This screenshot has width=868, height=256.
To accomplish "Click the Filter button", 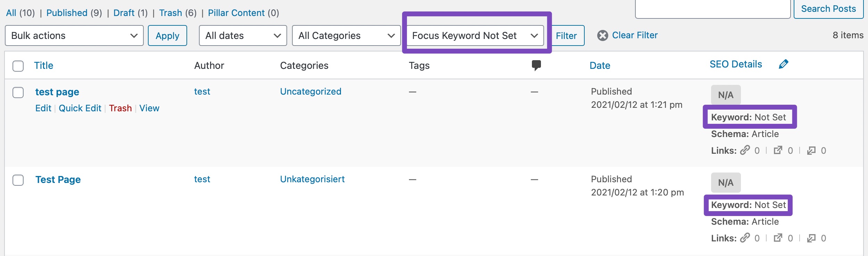I will (x=566, y=35).
